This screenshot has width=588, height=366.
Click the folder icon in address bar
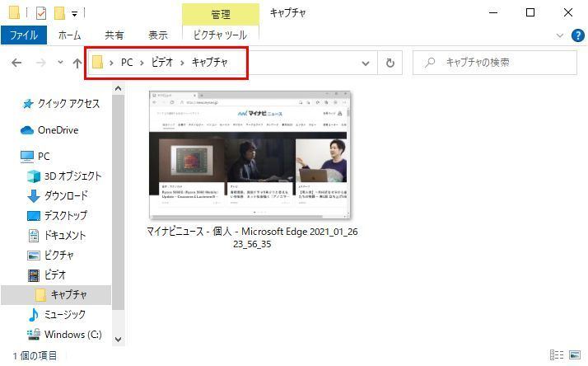(x=97, y=62)
